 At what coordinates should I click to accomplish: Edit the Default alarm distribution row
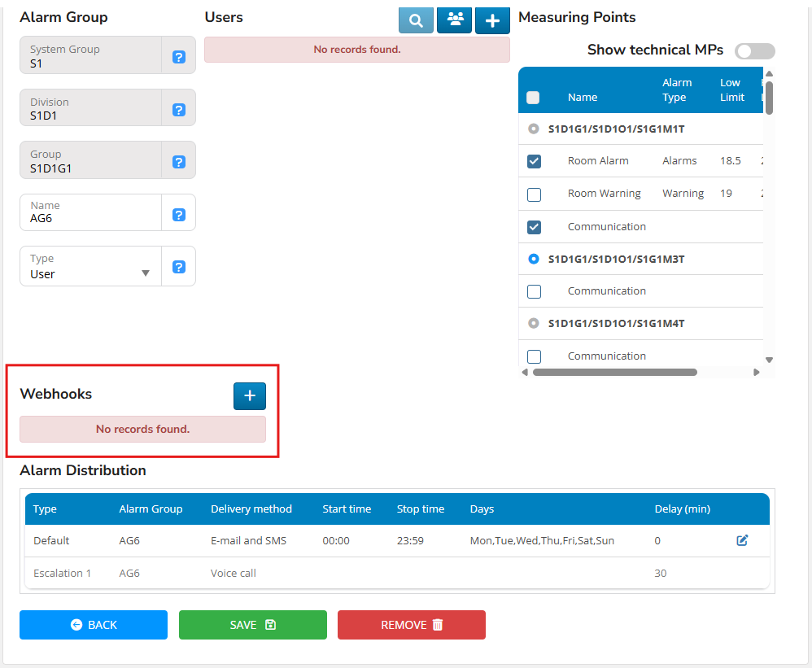pos(742,540)
